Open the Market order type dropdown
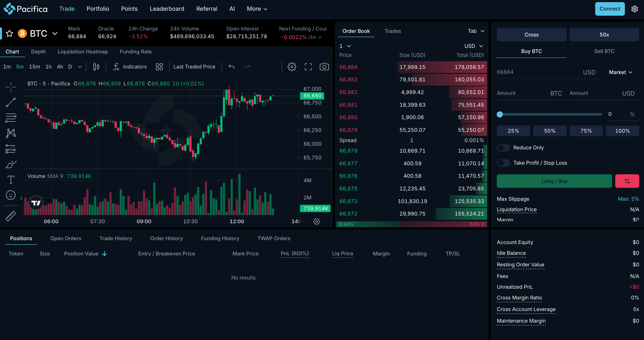Image resolution: width=644 pixels, height=340 pixels. pyautogui.click(x=621, y=72)
